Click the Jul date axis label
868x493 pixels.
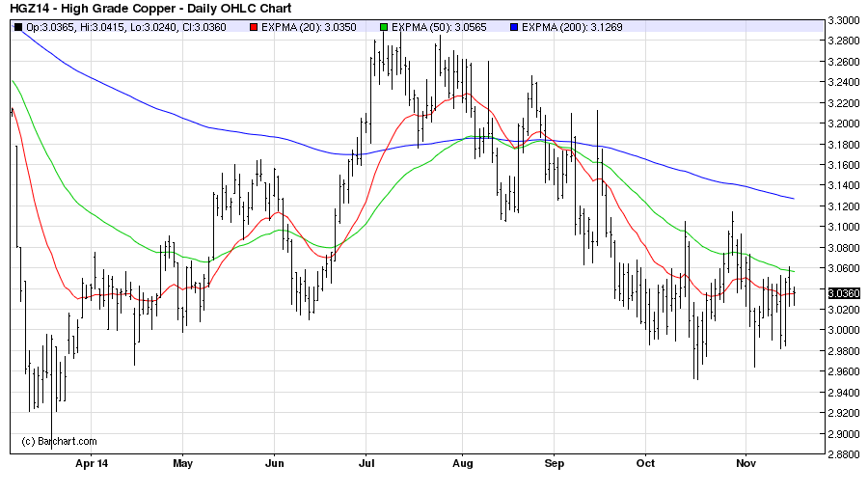pos(366,463)
